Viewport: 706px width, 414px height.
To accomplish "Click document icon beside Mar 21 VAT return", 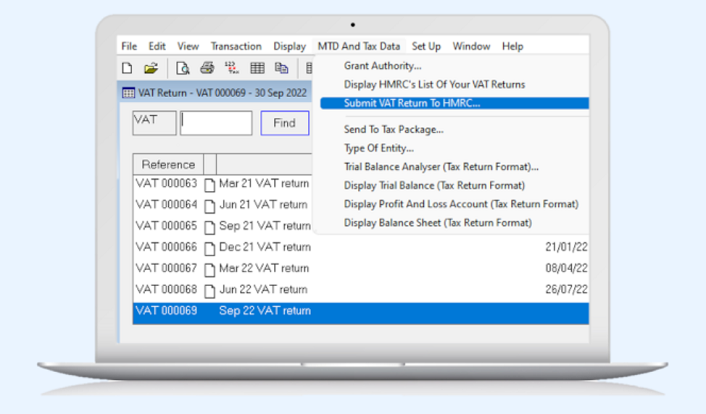I will point(210,184).
